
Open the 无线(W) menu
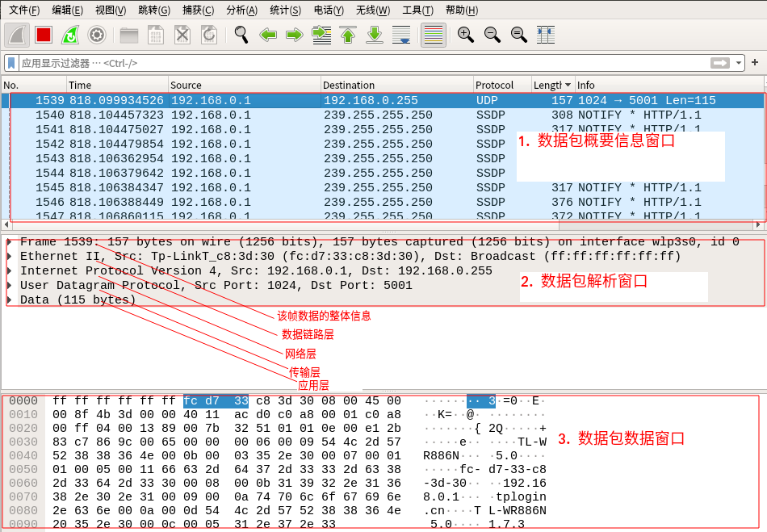[373, 10]
